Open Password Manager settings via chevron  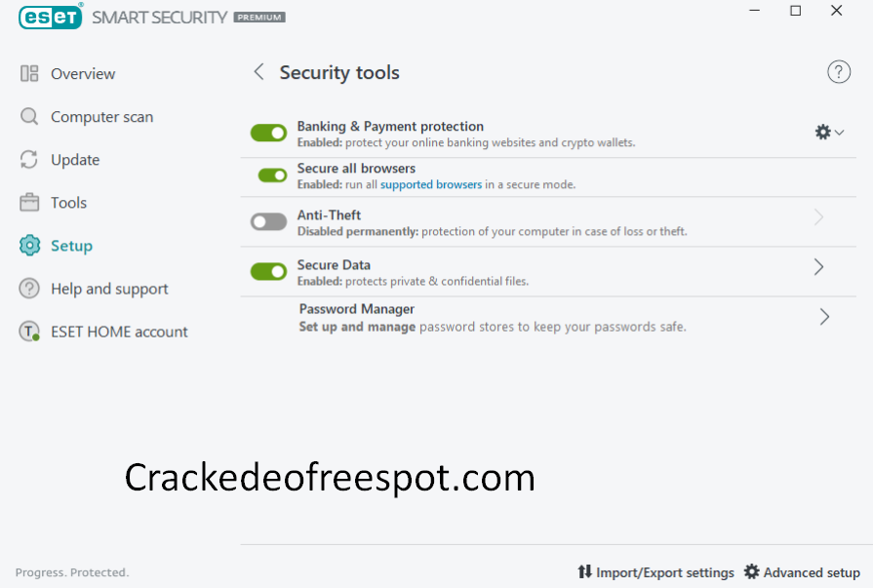tap(823, 316)
